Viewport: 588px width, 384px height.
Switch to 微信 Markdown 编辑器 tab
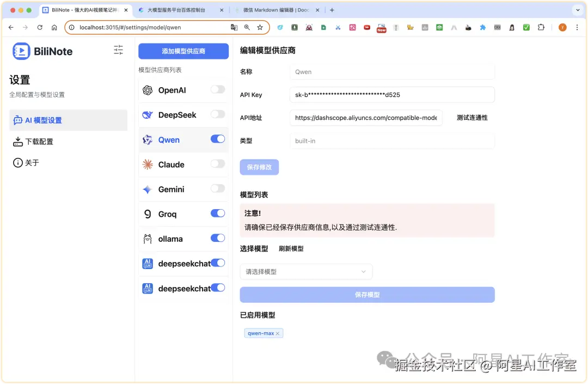[x=277, y=10]
